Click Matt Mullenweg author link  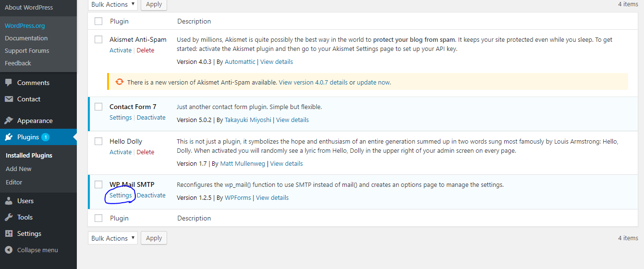coord(243,163)
